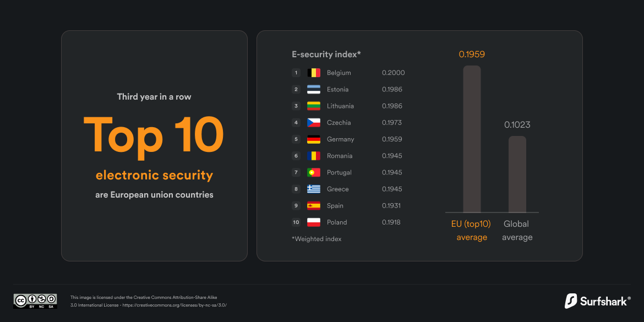Image resolution: width=644 pixels, height=322 pixels.
Task: Click the Creative Commons license badge
Action: (35, 301)
